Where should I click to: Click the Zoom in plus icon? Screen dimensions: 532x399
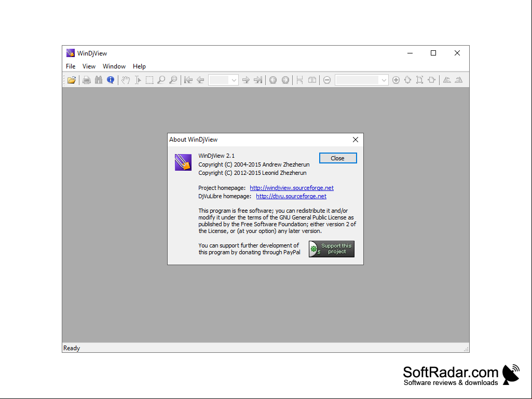pos(396,80)
